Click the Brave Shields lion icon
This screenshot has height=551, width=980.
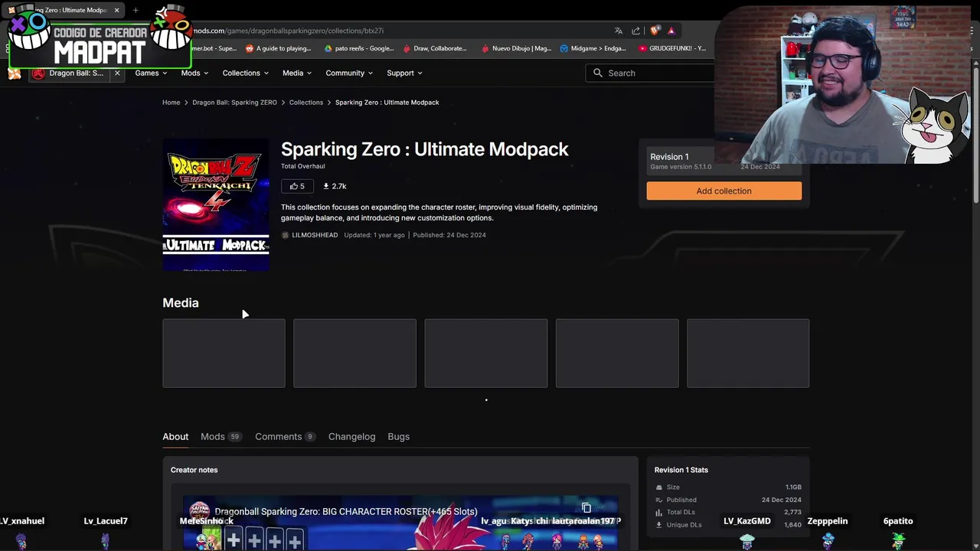(654, 31)
